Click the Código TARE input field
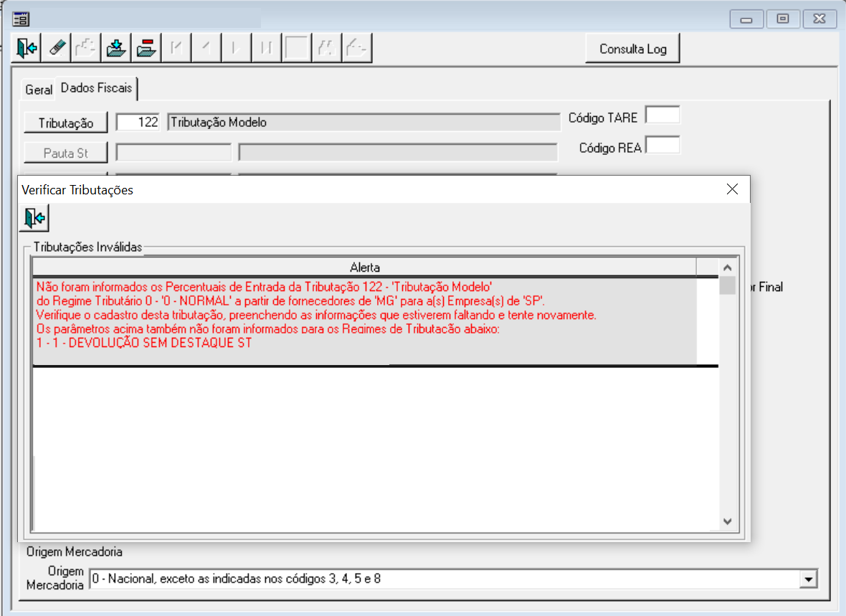 [x=662, y=115]
